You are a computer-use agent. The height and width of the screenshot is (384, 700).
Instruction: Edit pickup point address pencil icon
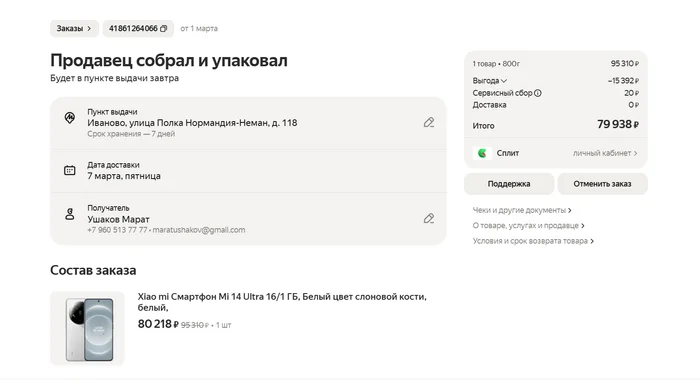pos(429,122)
